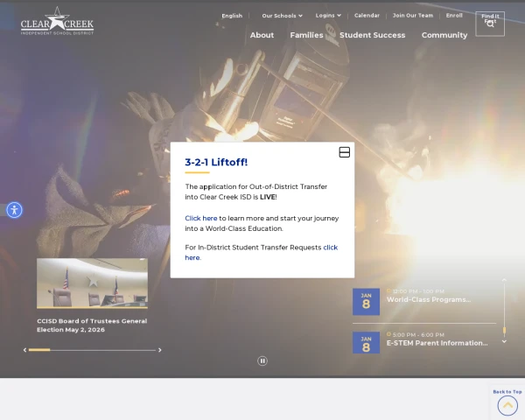Open the accessibility options widget
Viewport: 525px width, 420px height.
pyautogui.click(x=14, y=210)
